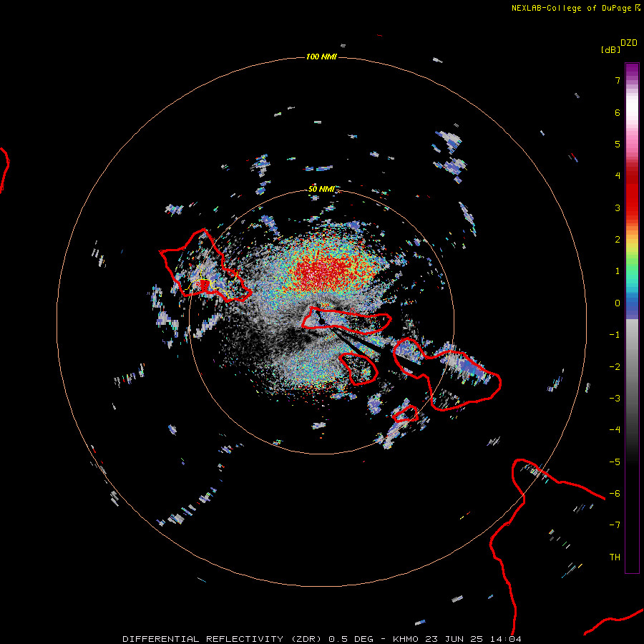
Task: Click the colorbar value label -3
Action: (615, 398)
